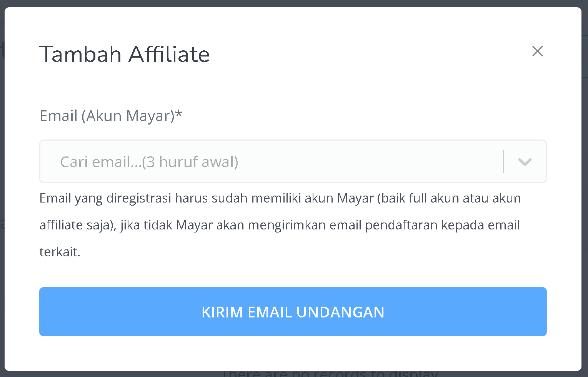
Task: Click the vertical separator beside the chevron
Action: point(503,161)
